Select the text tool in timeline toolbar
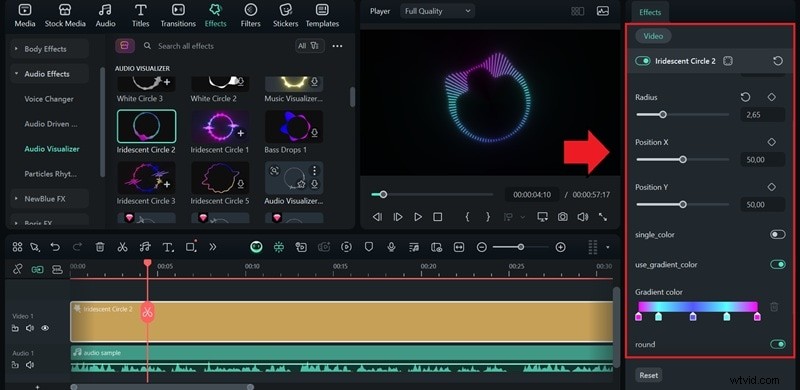This screenshot has width=800, height=390. point(168,247)
